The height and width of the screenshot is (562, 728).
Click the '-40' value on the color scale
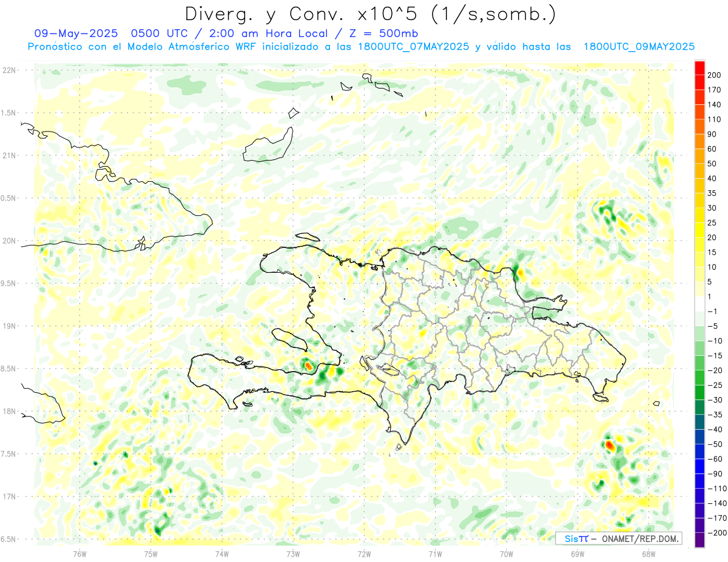[x=715, y=429]
